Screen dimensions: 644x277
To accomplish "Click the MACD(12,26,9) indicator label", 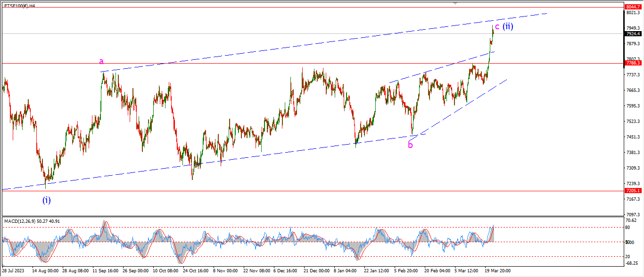I will pos(33,221).
